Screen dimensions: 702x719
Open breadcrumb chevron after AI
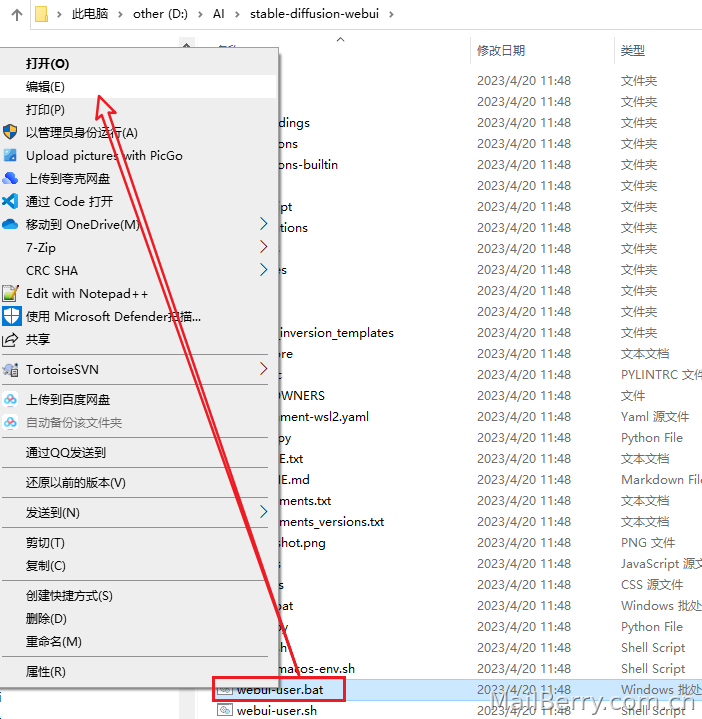click(237, 15)
